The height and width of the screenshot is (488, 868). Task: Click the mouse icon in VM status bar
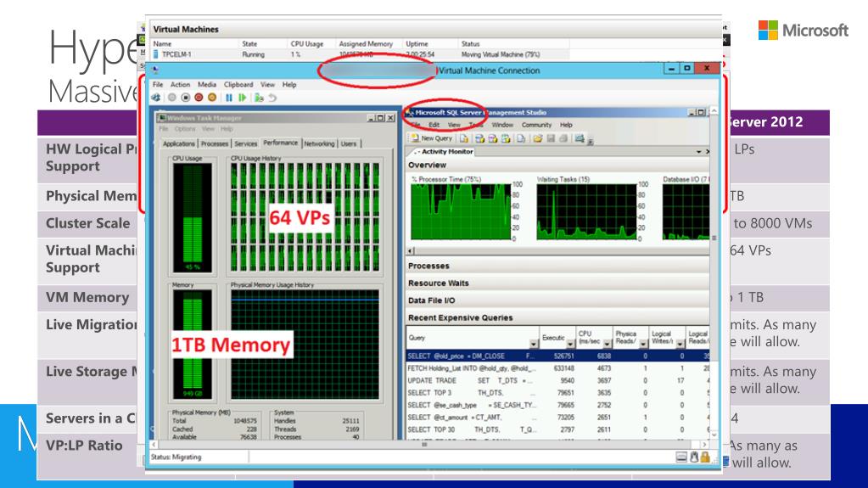coord(693,457)
